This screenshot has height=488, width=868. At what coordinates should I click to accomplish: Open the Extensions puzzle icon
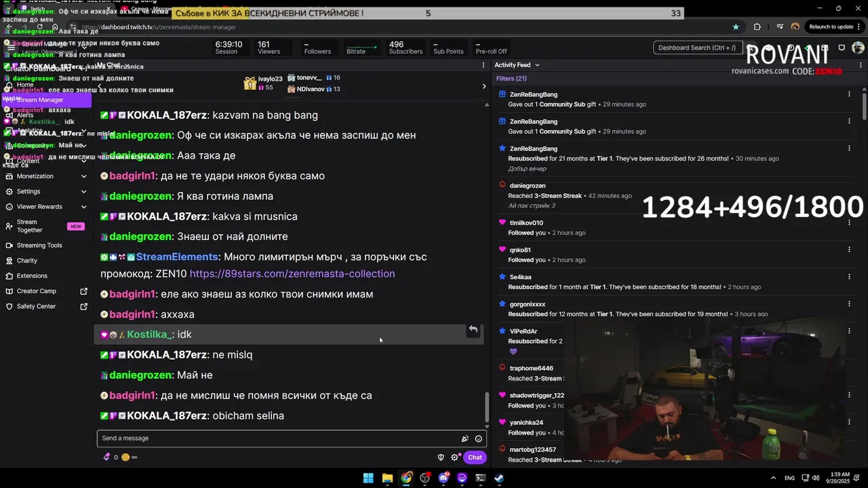point(9,276)
